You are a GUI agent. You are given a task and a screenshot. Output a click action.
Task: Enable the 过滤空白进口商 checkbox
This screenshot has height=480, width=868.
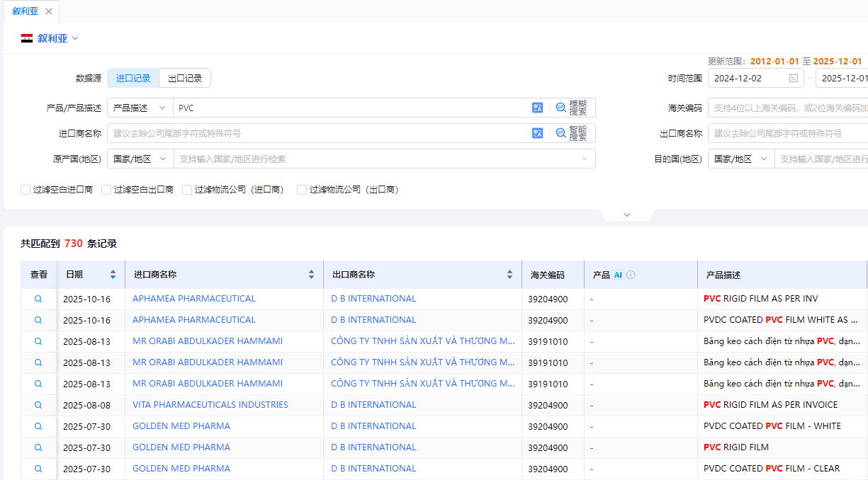click(26, 190)
